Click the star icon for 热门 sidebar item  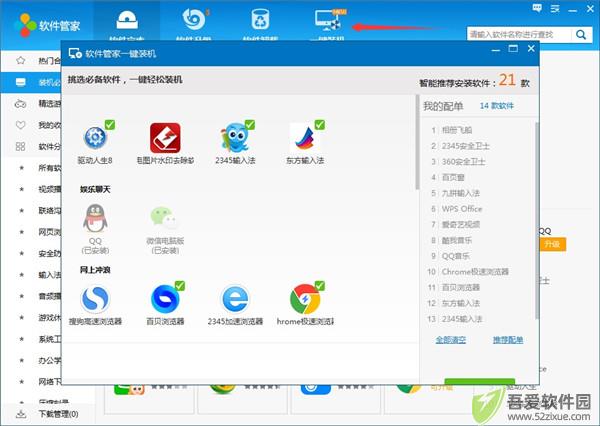click(21, 60)
